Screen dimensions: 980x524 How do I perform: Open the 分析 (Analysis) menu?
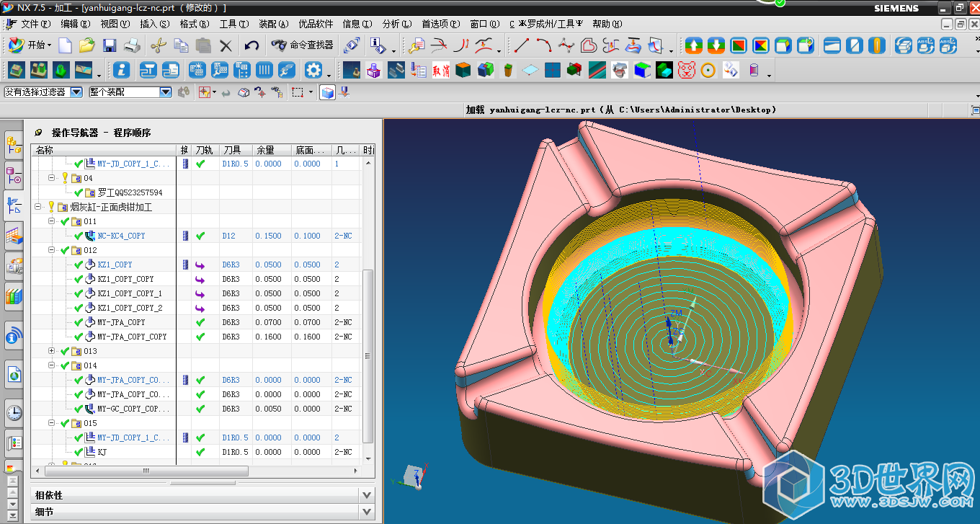396,24
